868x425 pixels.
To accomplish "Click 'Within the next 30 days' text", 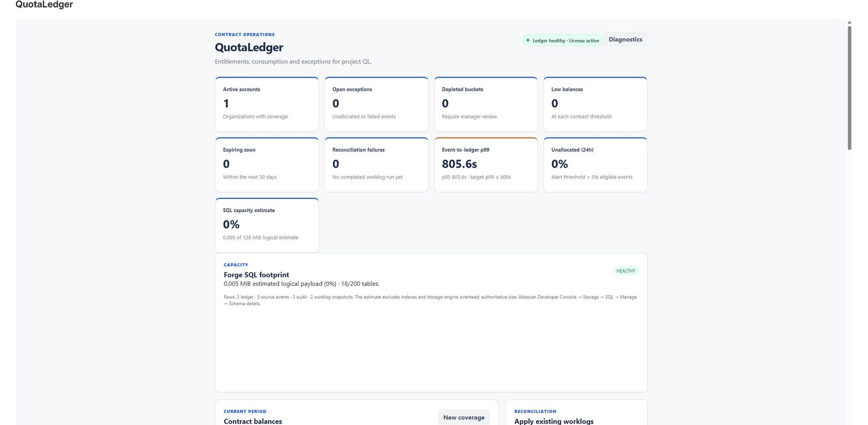I will [x=250, y=177].
